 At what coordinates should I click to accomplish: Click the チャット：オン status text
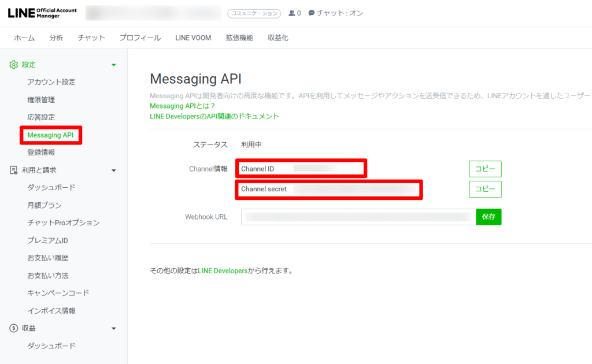[340, 13]
